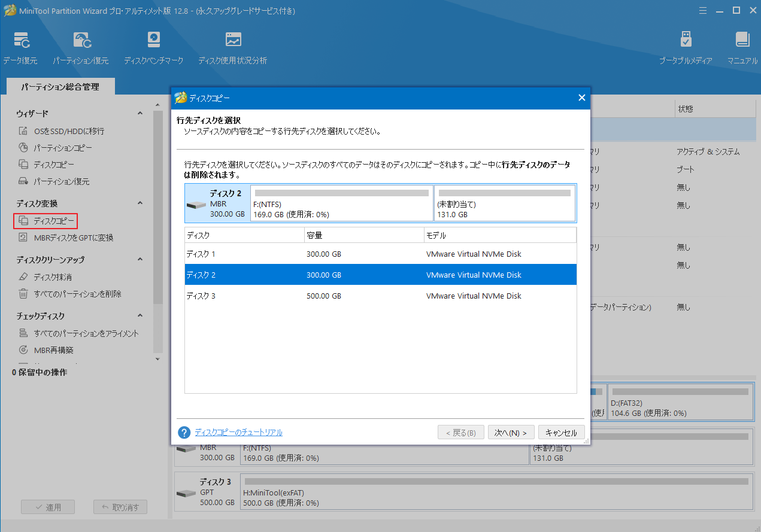Open the ディスクコピーのチュートリアル link
This screenshot has width=761, height=532.
pos(238,433)
